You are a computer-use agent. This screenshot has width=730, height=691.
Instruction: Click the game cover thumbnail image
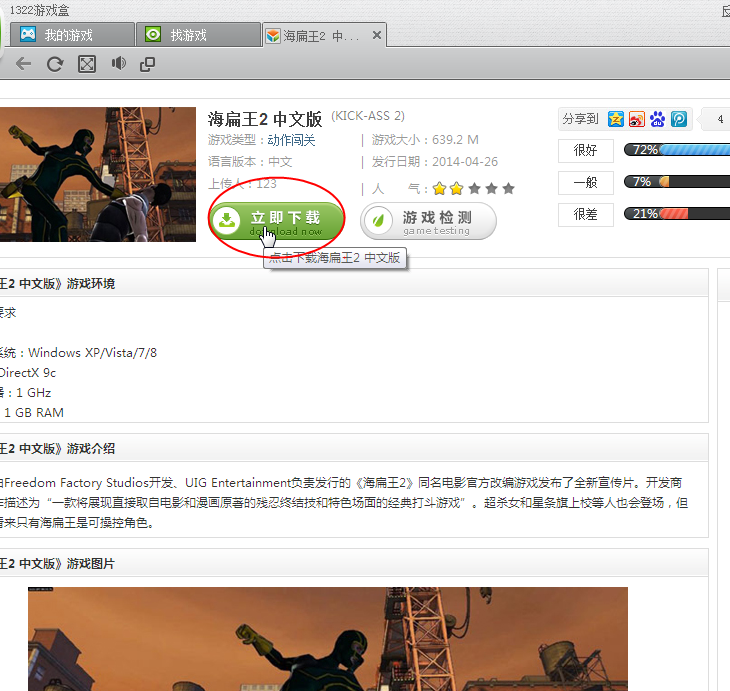[x=98, y=175]
